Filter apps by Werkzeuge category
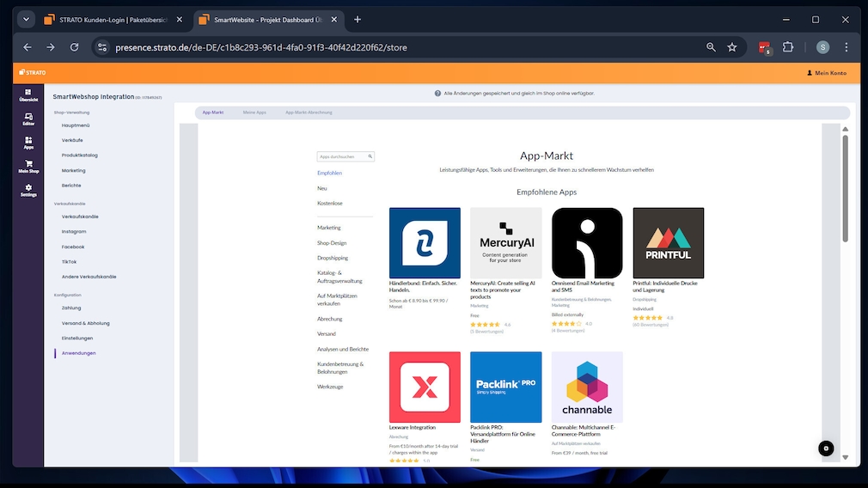 [330, 387]
